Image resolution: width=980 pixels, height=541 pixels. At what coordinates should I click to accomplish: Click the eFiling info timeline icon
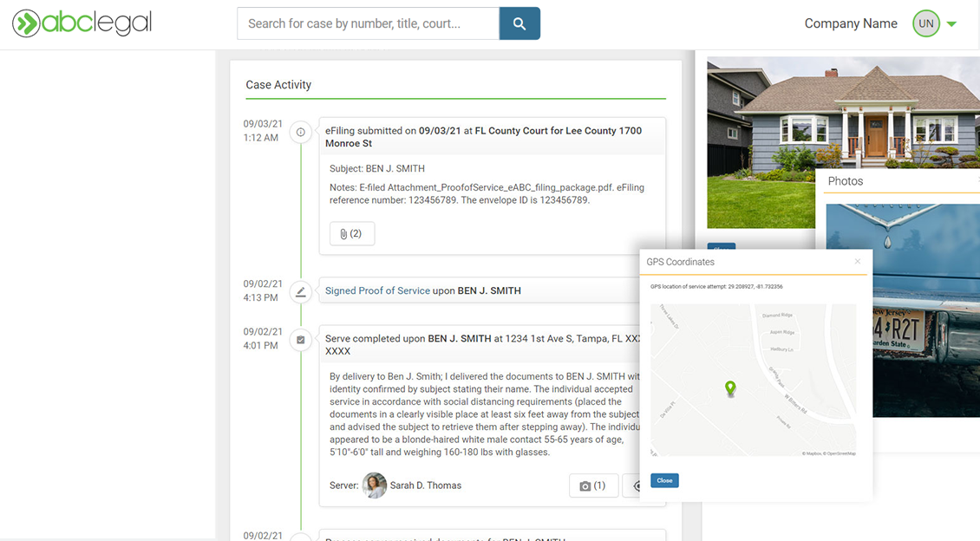click(301, 133)
